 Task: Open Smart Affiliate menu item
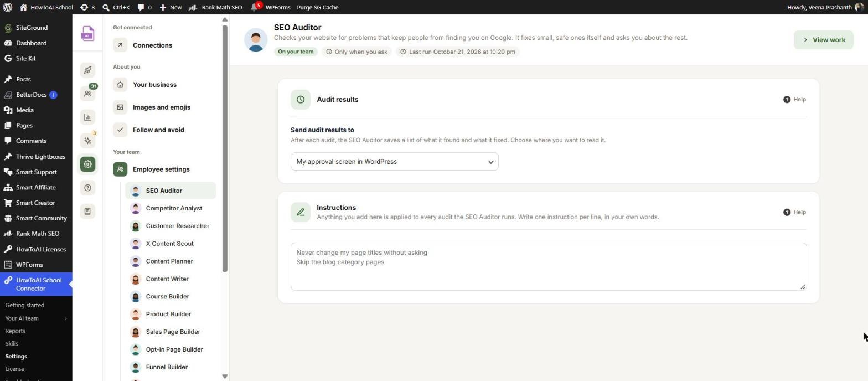(x=36, y=187)
